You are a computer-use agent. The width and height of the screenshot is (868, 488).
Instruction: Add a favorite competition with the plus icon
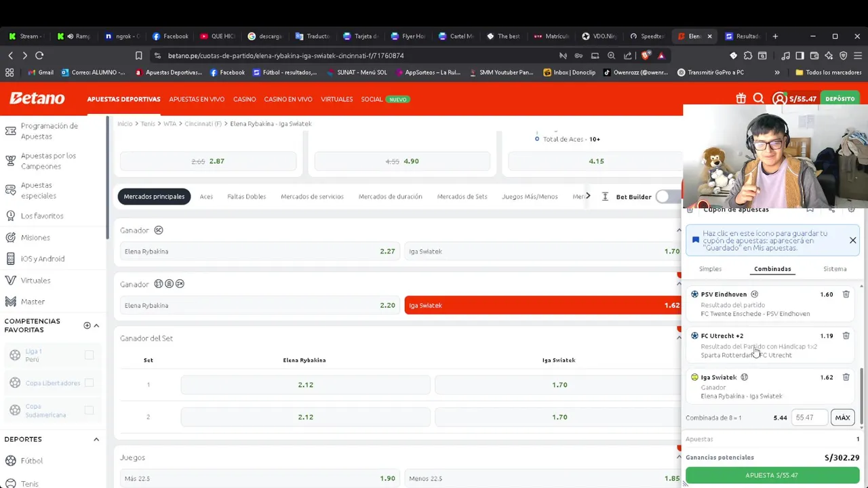point(87,325)
